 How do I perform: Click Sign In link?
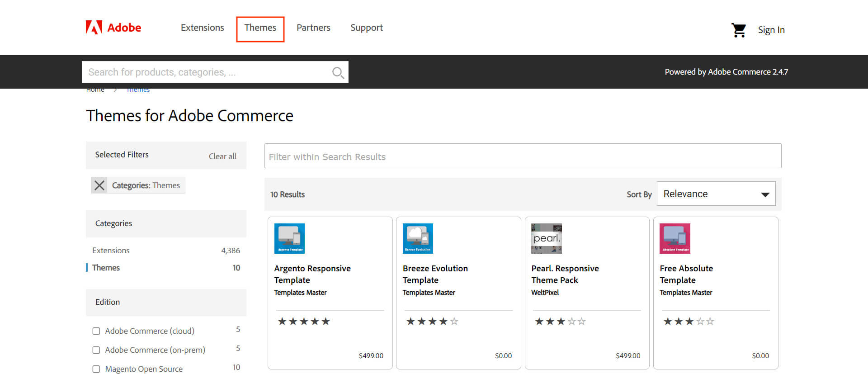click(x=771, y=30)
